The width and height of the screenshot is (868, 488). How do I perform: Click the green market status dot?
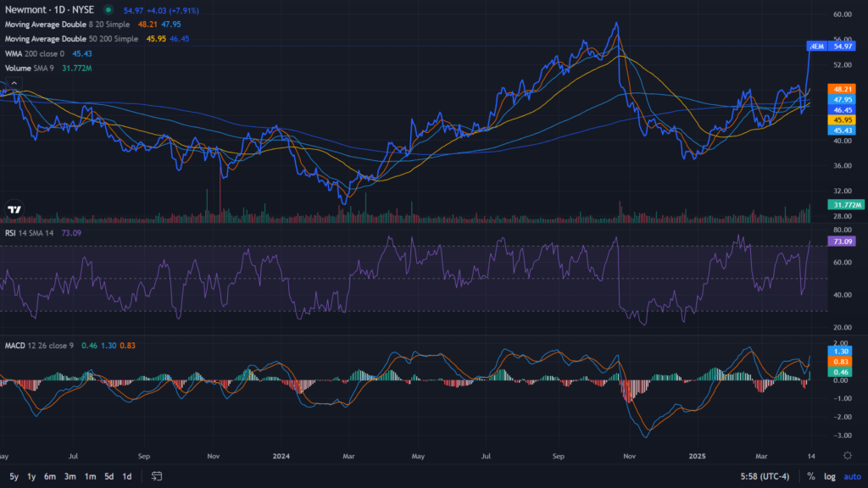108,10
